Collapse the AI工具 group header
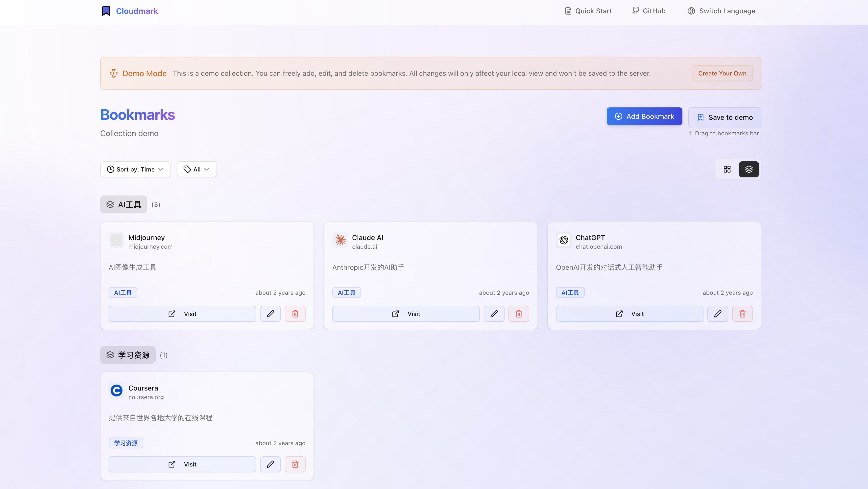 pos(124,205)
